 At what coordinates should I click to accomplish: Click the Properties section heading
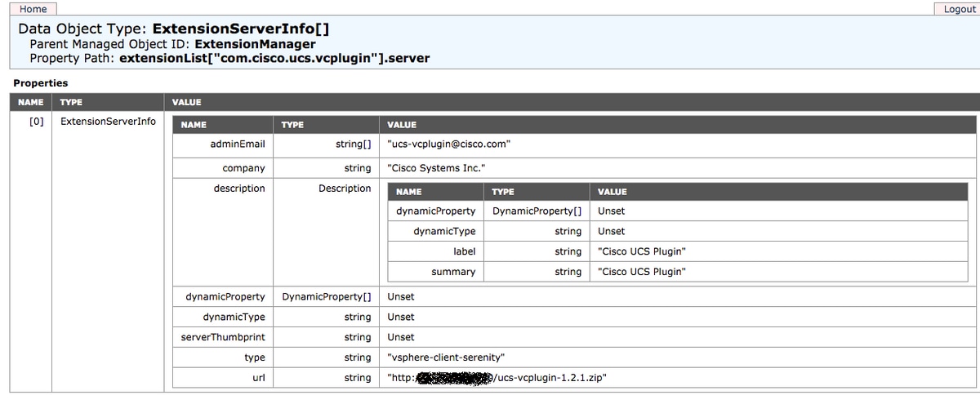[x=41, y=83]
